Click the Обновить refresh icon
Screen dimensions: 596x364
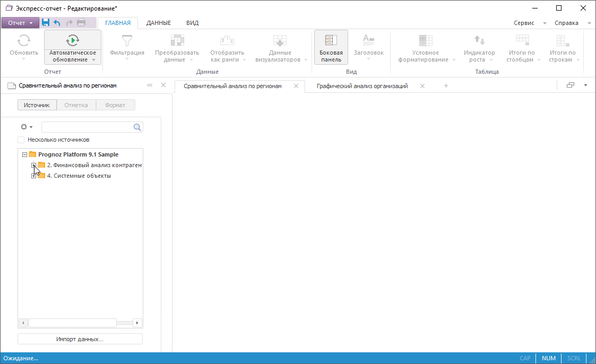coord(24,41)
